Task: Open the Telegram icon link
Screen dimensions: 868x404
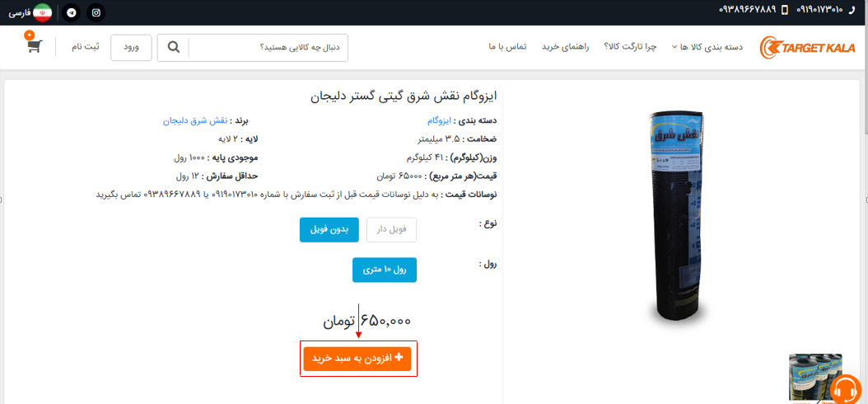Action: [71, 12]
